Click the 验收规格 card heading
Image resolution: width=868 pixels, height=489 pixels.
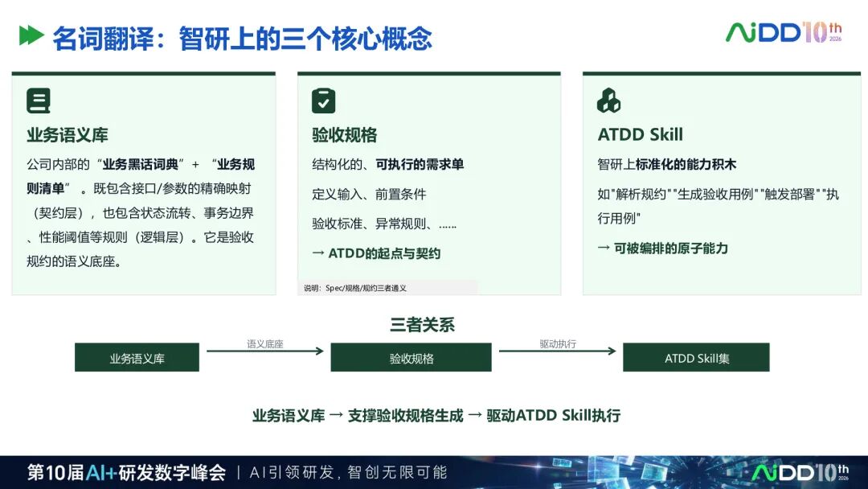click(344, 134)
